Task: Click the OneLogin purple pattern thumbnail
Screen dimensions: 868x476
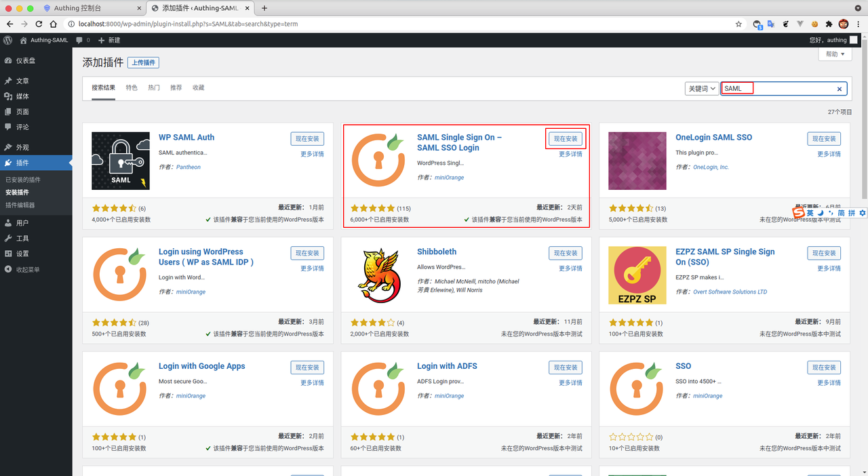Action: click(x=637, y=161)
